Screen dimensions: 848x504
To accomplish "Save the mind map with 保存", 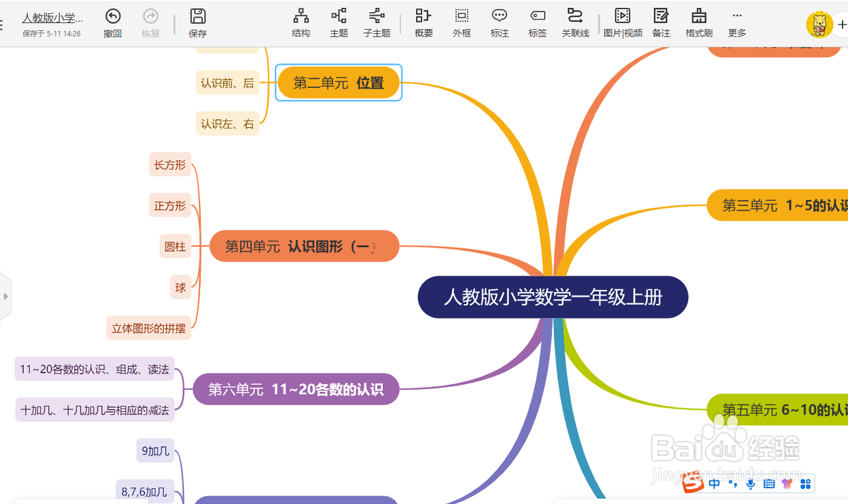I will pos(197,22).
